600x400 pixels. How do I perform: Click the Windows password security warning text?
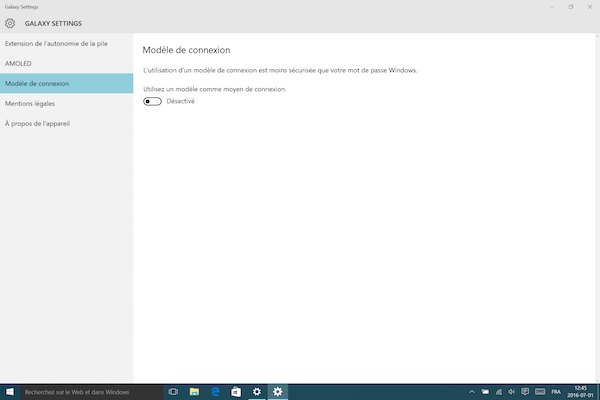[280, 70]
